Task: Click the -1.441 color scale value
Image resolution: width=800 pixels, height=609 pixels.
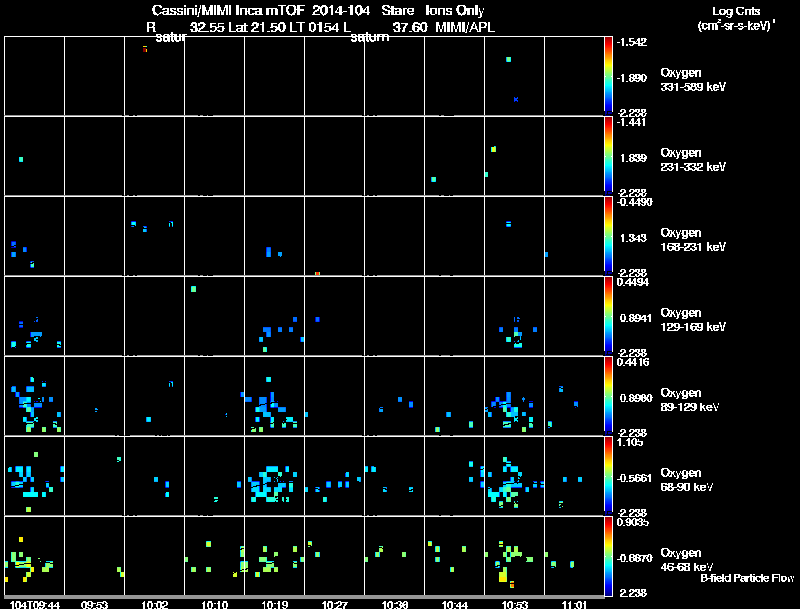Action: (x=631, y=122)
